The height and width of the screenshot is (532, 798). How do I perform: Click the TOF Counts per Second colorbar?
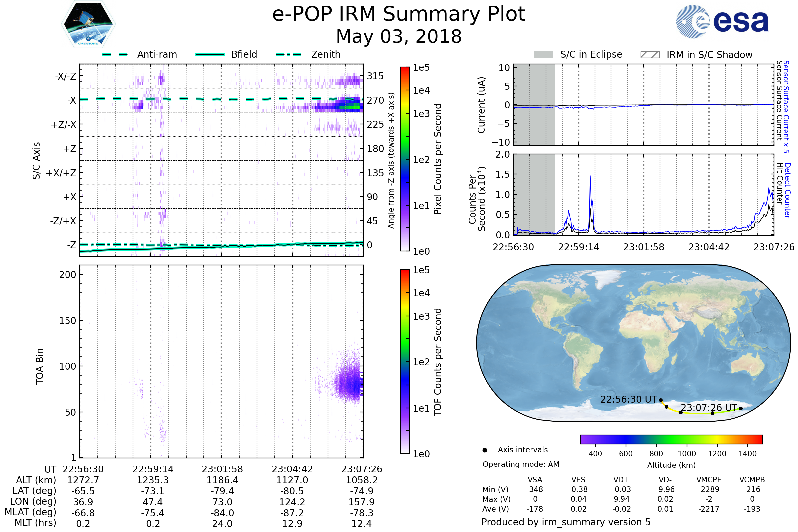coord(405,362)
